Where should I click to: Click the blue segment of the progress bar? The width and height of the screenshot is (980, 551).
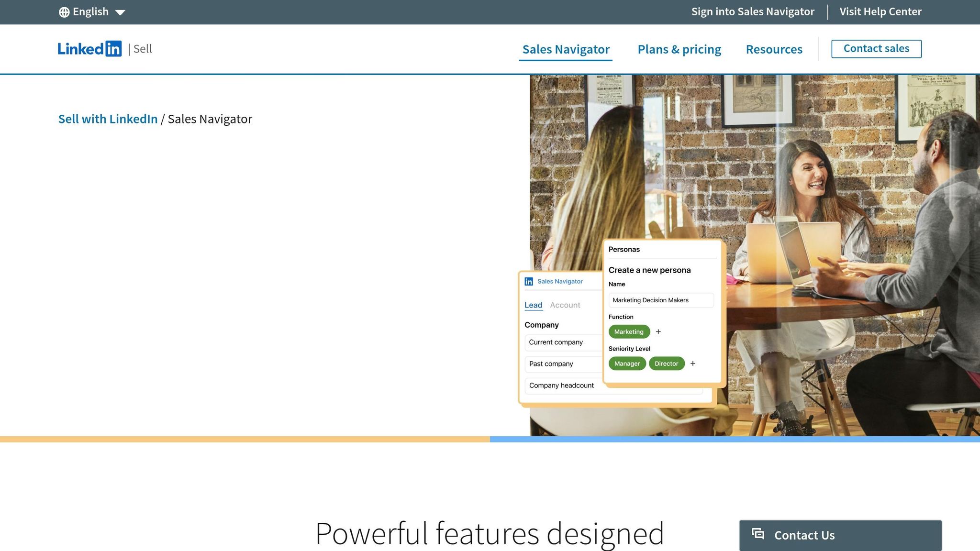tap(735, 439)
